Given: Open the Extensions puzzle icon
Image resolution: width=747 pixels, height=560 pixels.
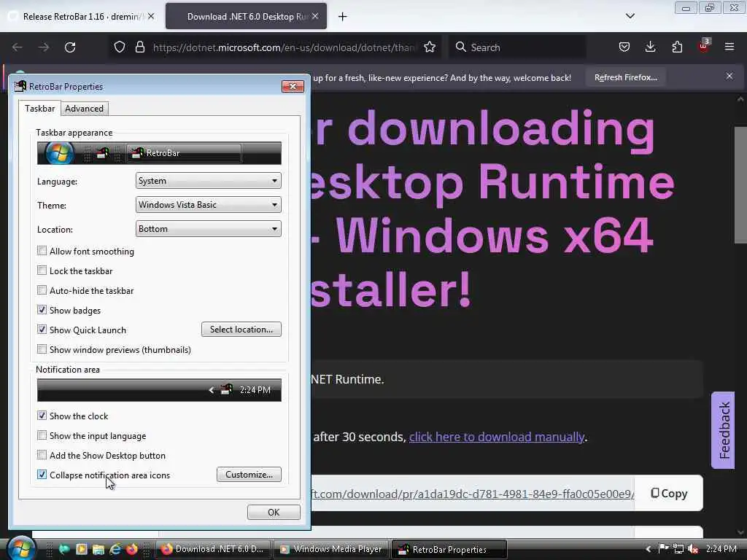Looking at the screenshot, I should point(677,47).
